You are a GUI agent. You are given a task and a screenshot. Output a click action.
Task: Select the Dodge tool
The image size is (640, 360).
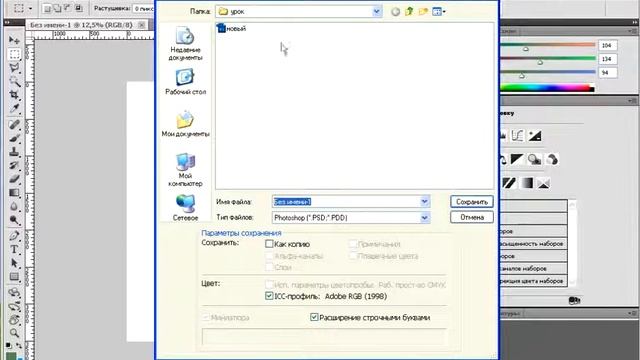pyautogui.click(x=14, y=220)
